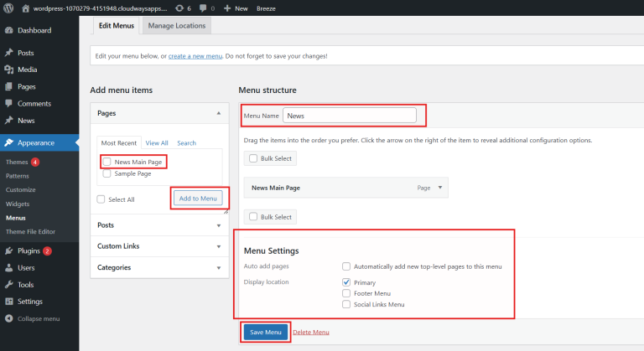
Task: Open Theme File Editor submenu item
Action: (30, 231)
